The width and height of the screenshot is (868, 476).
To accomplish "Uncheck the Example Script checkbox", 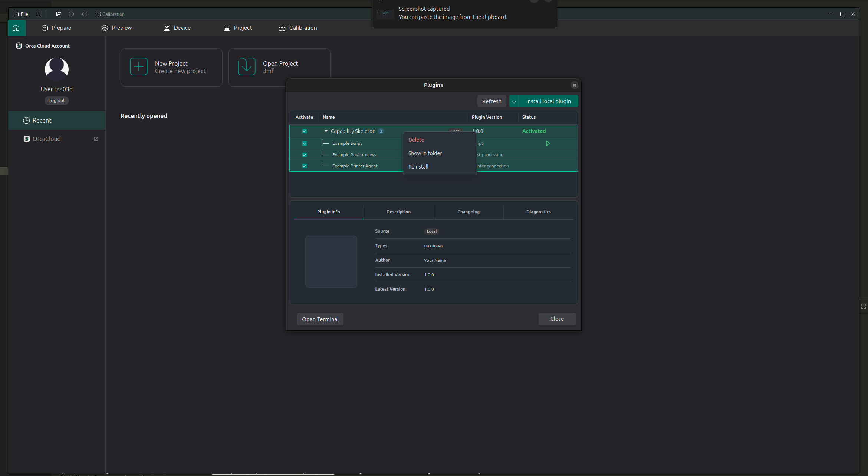I will coord(305,143).
